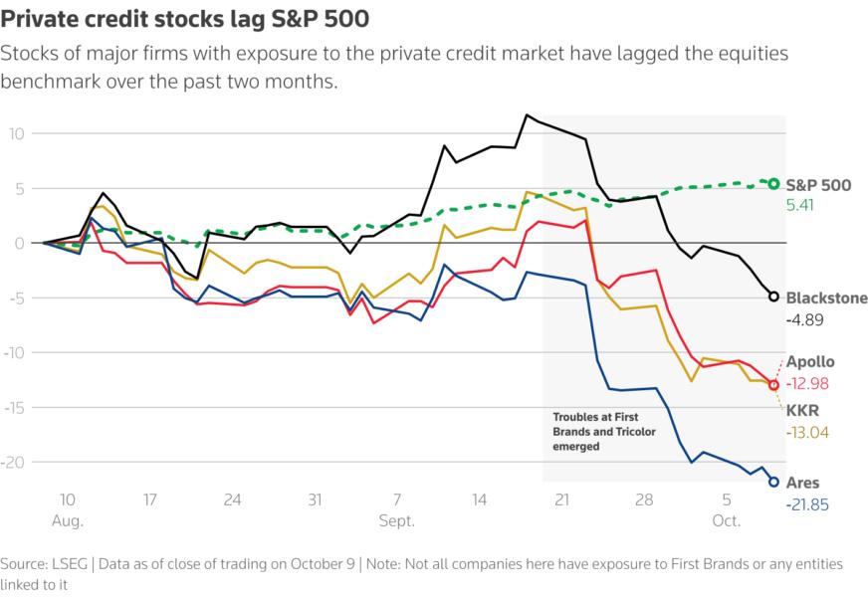Select the Blackstone series label
The image size is (868, 597).
pyautogui.click(x=825, y=298)
